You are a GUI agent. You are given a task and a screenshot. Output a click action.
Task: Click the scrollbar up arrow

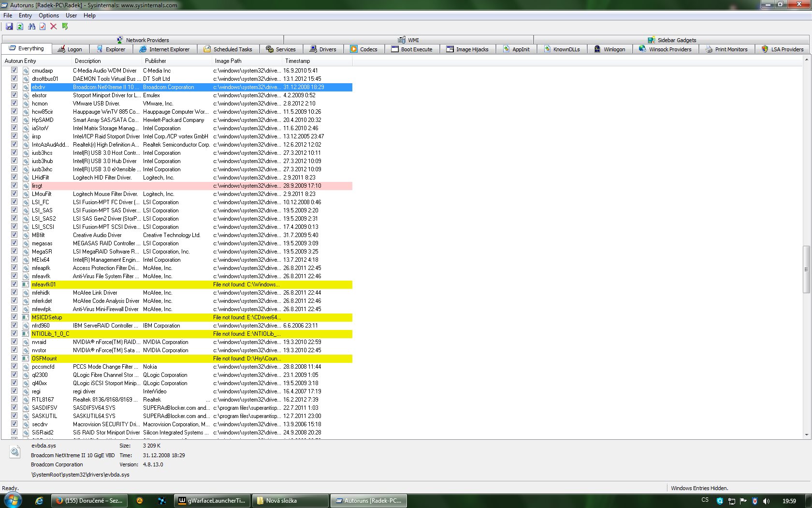pyautogui.click(x=806, y=60)
